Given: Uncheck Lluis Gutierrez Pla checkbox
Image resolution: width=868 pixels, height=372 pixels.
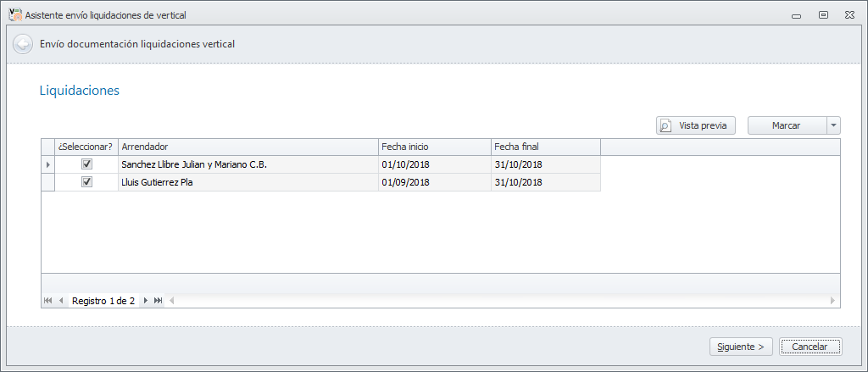Looking at the screenshot, I should pos(86,182).
